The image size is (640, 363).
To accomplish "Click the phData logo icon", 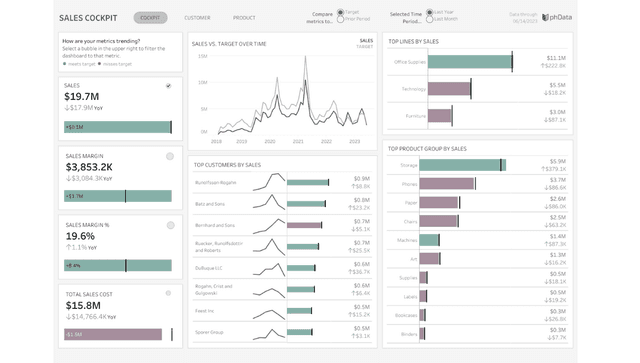I will (545, 18).
